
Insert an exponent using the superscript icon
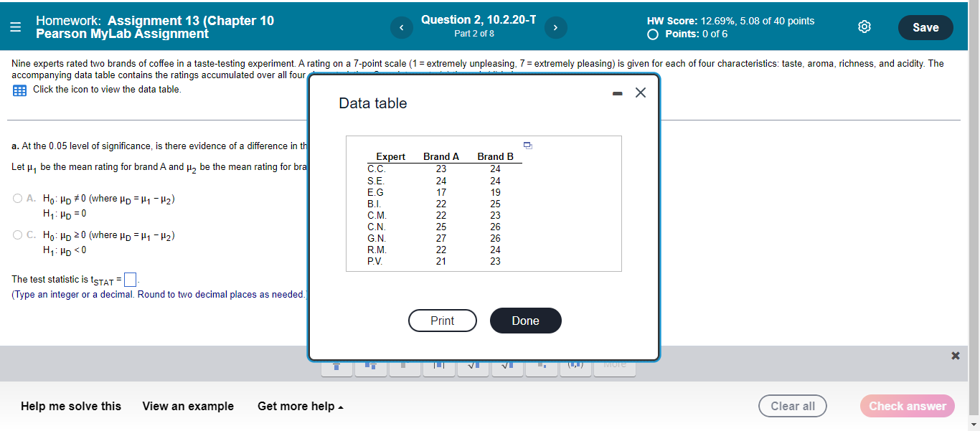(405, 366)
